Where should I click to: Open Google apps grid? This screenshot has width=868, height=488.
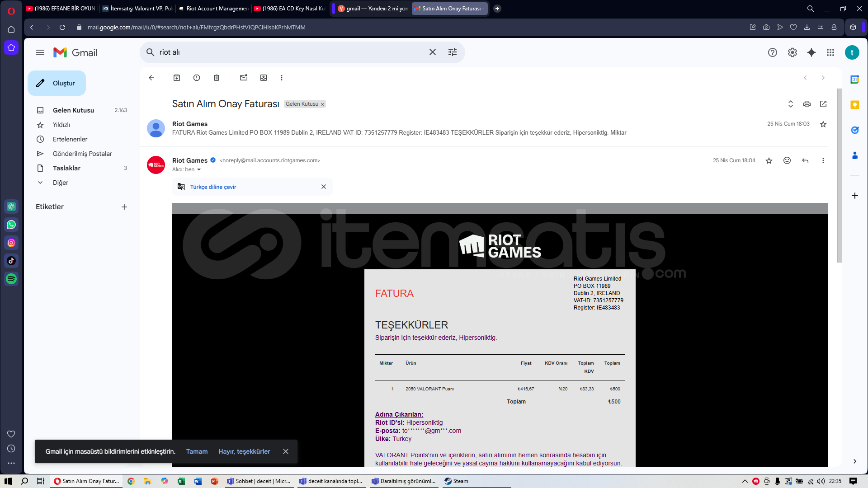point(830,52)
